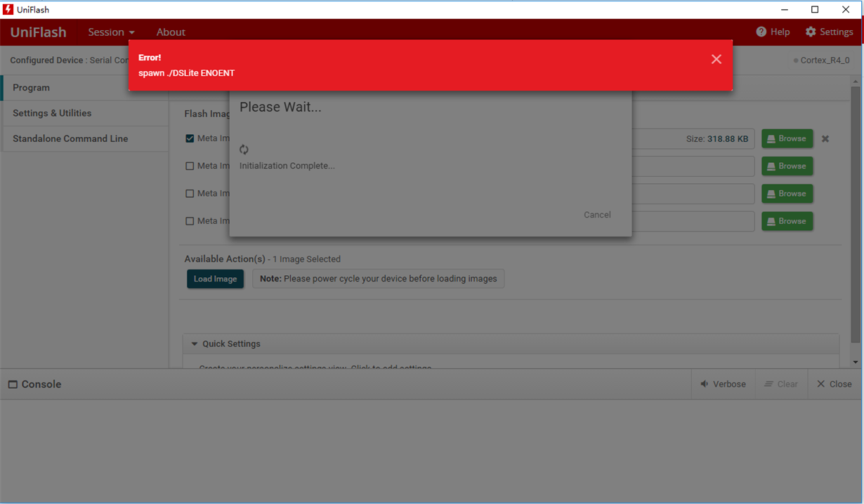Check the third Meta Image checkbox
The width and height of the screenshot is (864, 504).
(x=190, y=194)
